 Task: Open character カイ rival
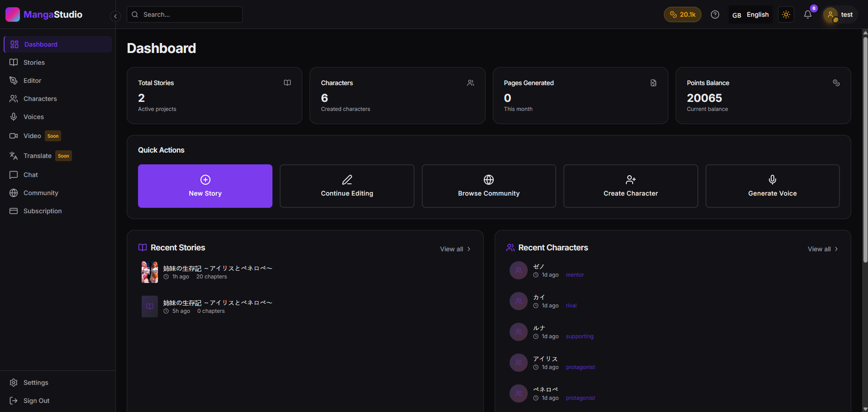point(672,301)
